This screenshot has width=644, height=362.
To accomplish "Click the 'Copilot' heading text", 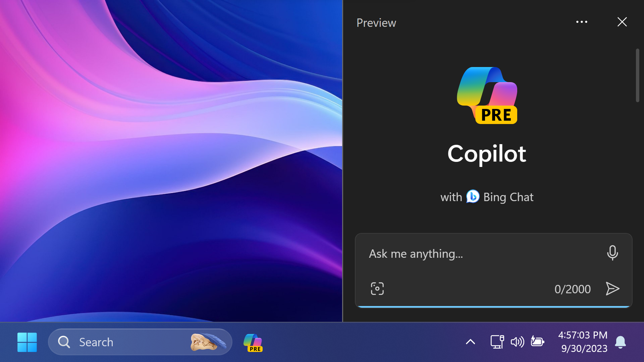I will 487,154.
